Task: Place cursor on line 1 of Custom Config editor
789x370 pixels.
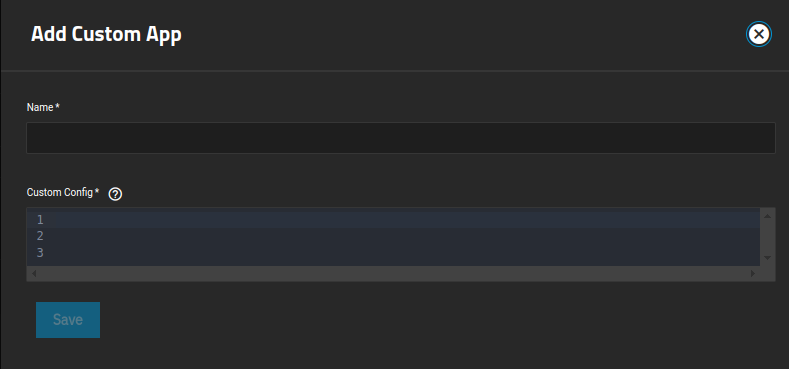Action: coord(403,219)
